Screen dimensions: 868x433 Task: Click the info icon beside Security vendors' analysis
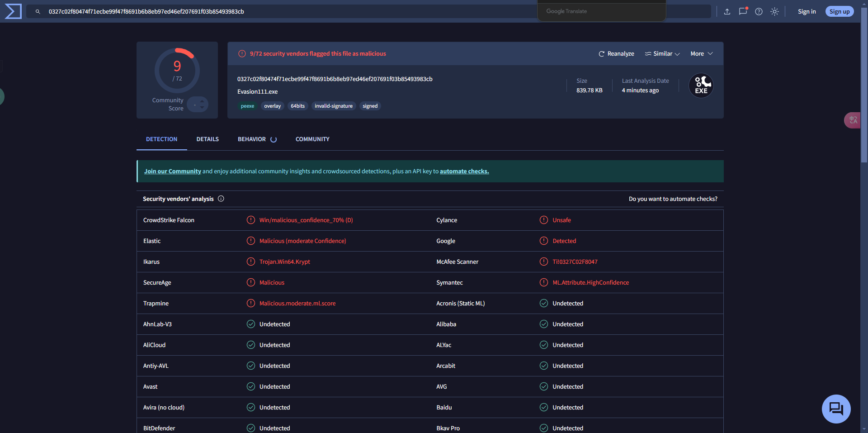coord(221,199)
